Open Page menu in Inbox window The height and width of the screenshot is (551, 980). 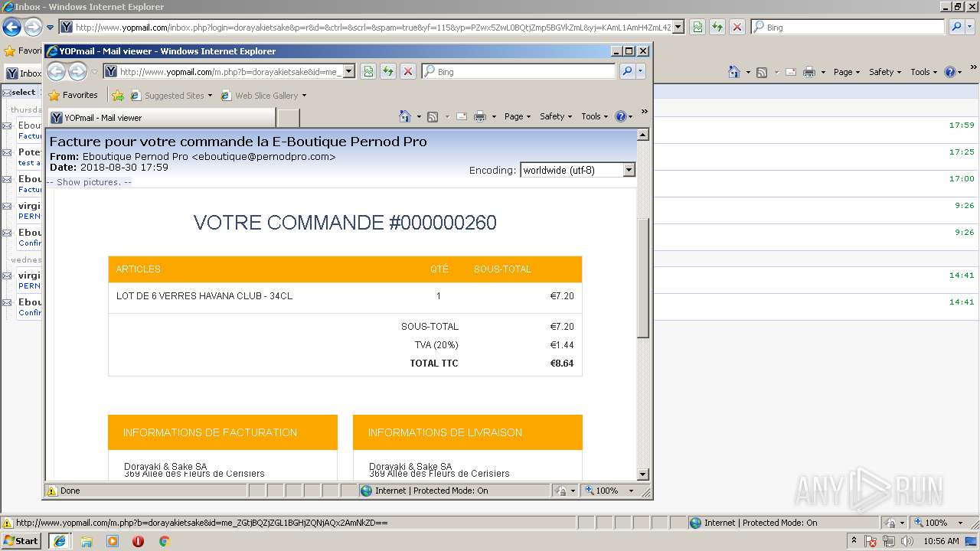pyautogui.click(x=846, y=72)
